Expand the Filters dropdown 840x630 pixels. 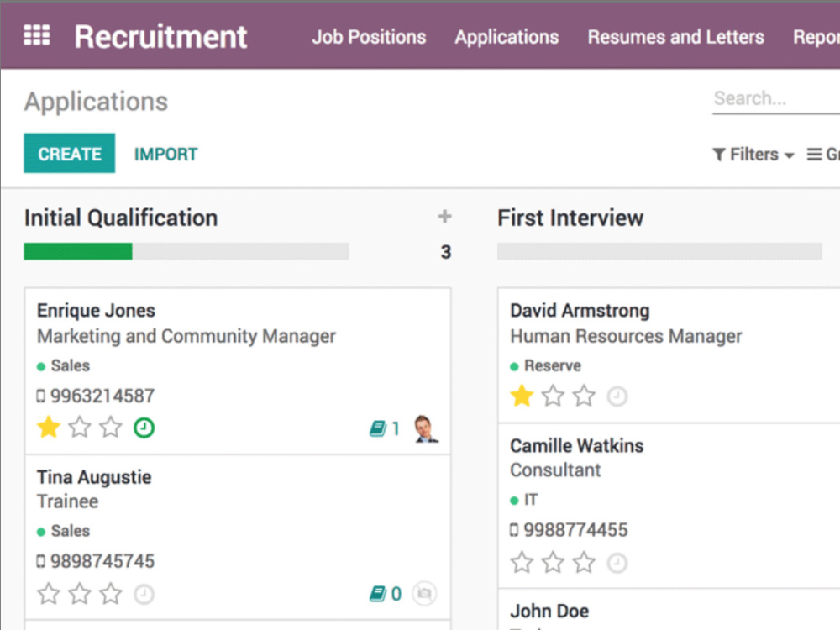(x=753, y=155)
